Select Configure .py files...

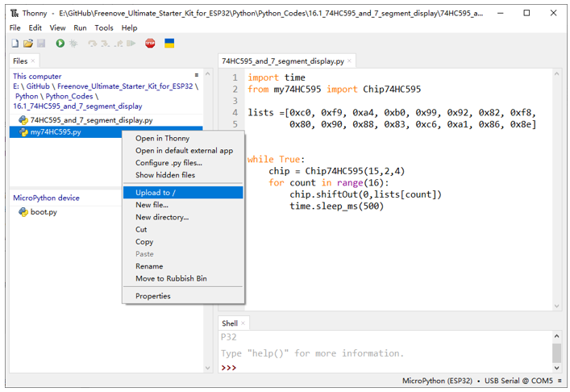183,163
